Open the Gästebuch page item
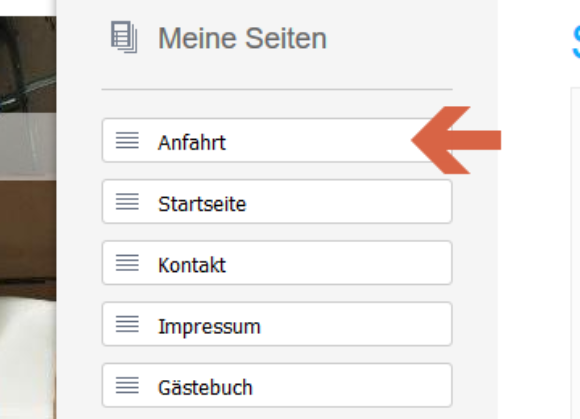This screenshot has width=580, height=419. (x=277, y=385)
